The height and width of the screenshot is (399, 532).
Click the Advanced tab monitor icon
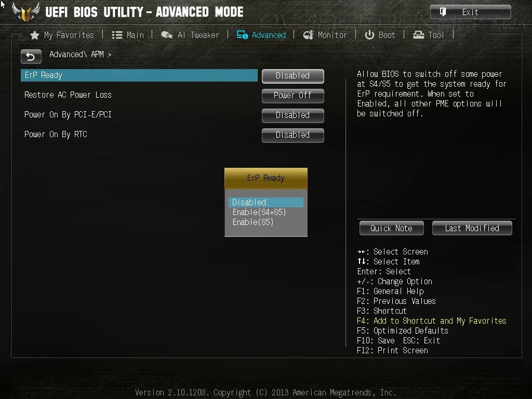(242, 35)
